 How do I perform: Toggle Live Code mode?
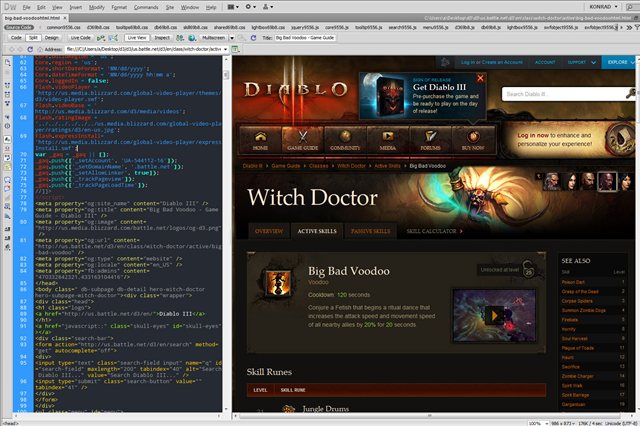coord(80,38)
